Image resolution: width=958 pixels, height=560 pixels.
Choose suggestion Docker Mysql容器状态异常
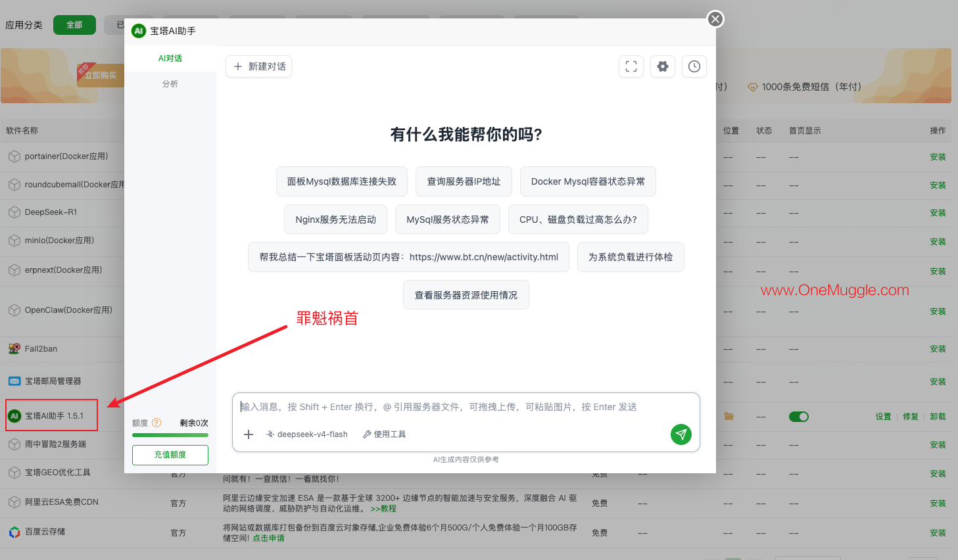click(x=588, y=181)
